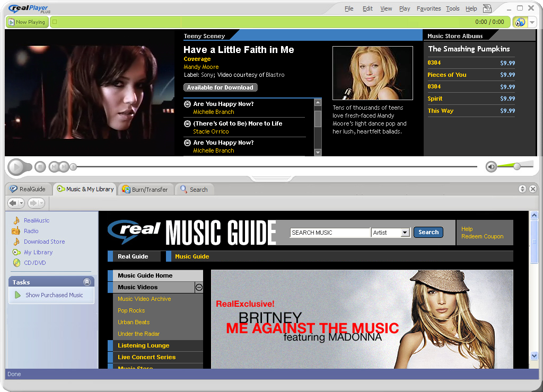Open the dropdown arrow beside the globe icon

tap(532, 22)
